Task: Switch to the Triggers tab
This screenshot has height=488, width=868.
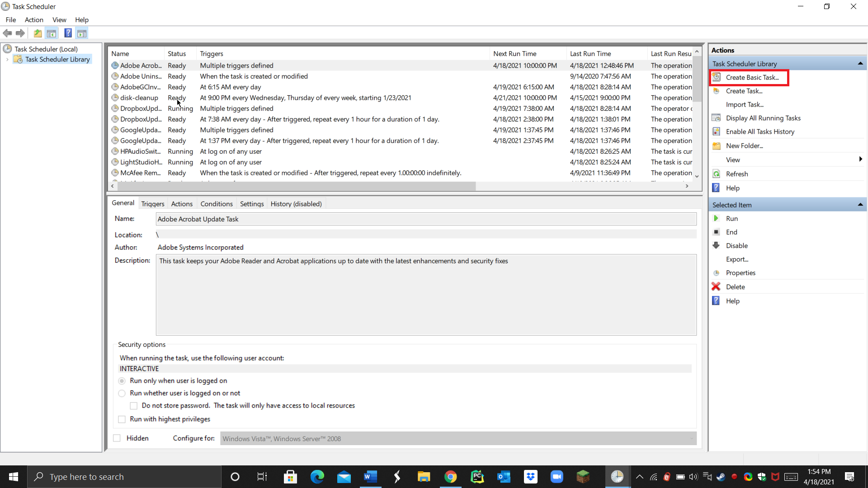Action: (152, 204)
